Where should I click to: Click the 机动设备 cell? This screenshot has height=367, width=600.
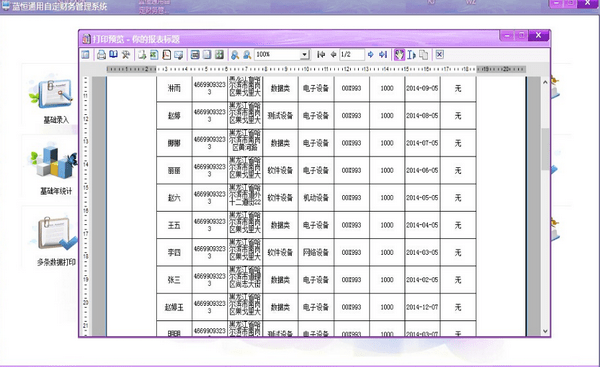316,198
